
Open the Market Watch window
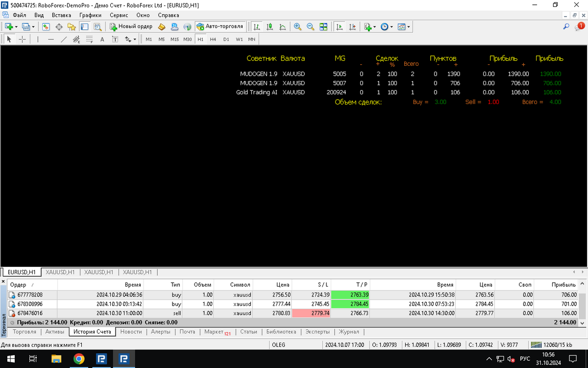[46, 26]
